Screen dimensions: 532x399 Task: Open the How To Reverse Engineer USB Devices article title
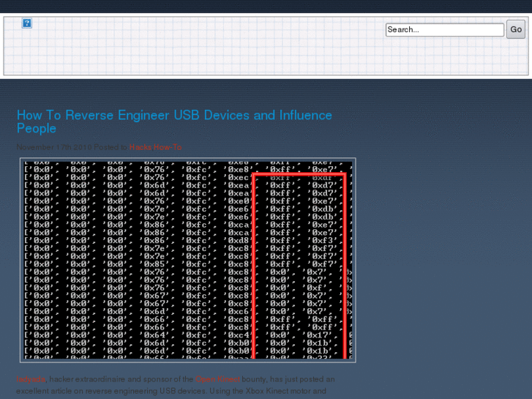174,122
